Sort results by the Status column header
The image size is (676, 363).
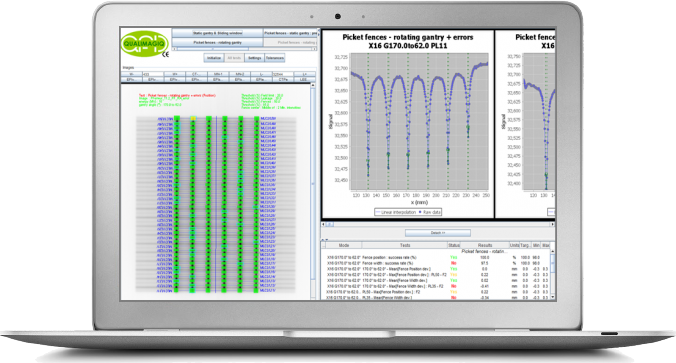click(x=454, y=245)
